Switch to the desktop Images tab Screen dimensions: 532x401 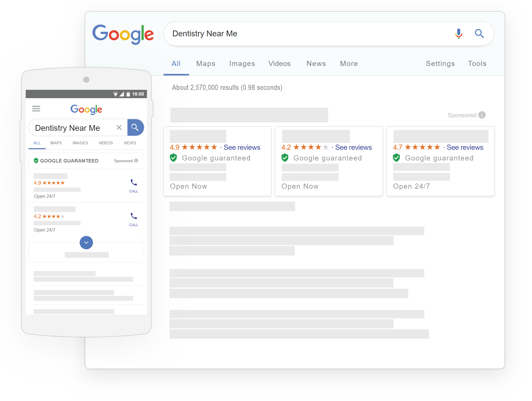click(x=242, y=64)
